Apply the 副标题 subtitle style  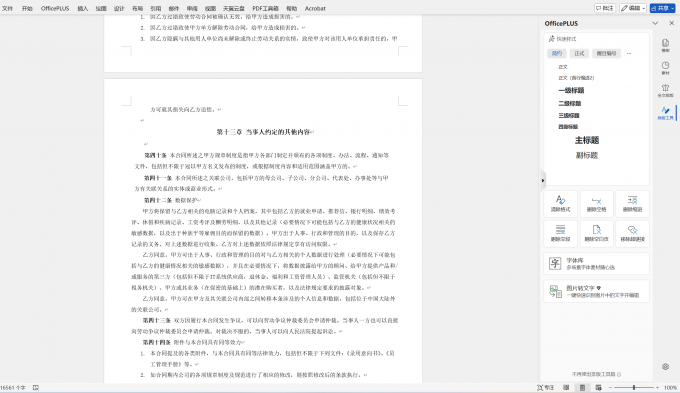coord(587,155)
